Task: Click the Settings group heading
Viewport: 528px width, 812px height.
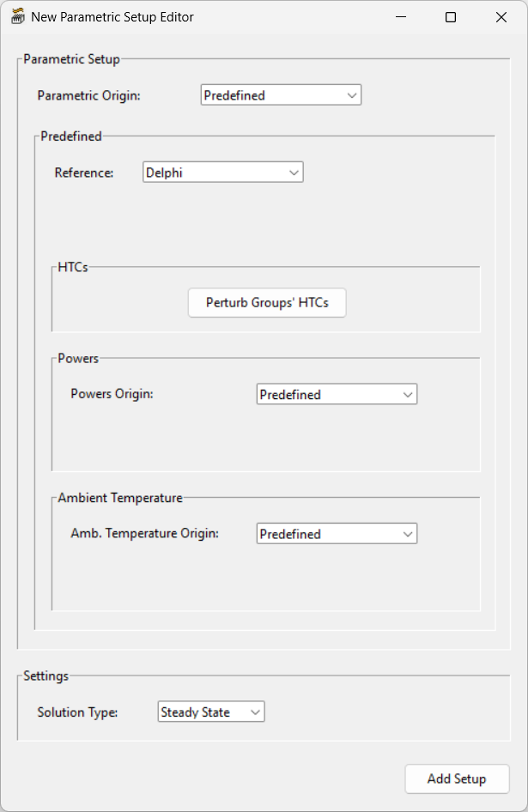Action: [x=46, y=676]
